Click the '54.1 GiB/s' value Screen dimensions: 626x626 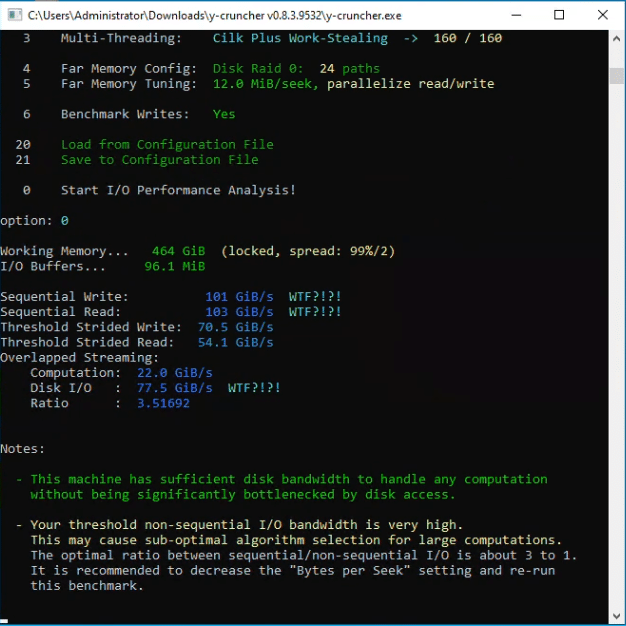236,342
